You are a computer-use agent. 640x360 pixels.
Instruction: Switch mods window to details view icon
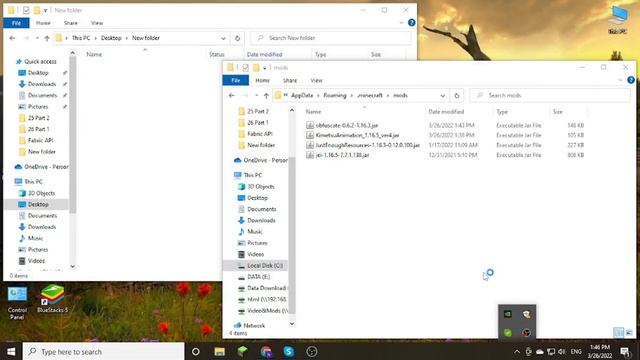[619, 333]
